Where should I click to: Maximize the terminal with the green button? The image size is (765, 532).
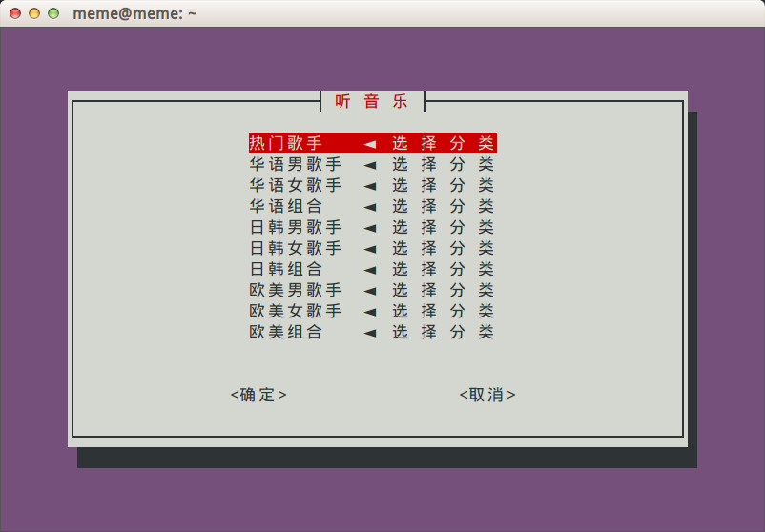click(x=53, y=13)
